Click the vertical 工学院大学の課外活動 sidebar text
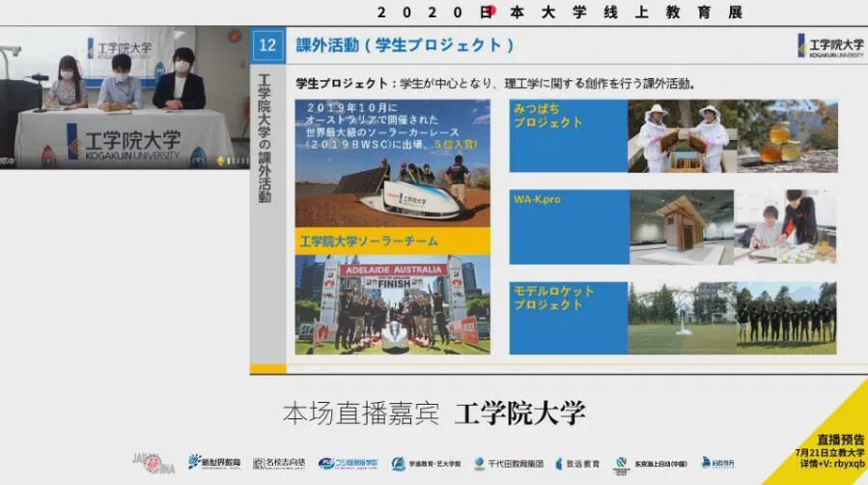 pos(265,138)
